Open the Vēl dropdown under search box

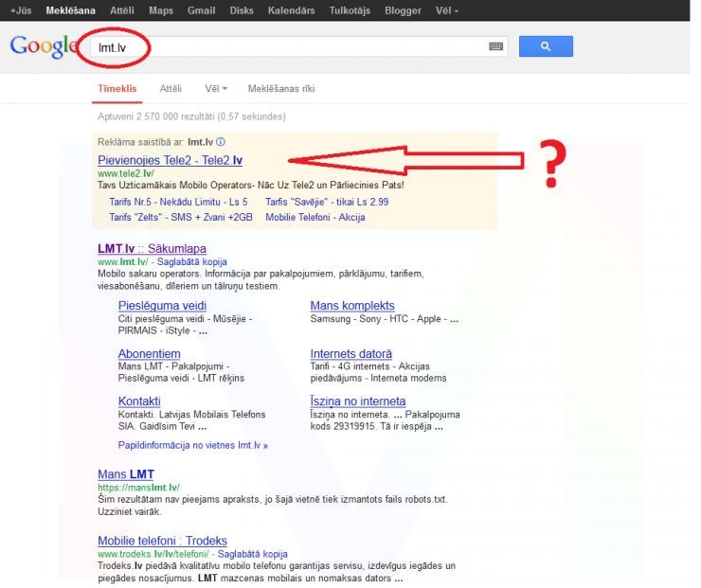tap(216, 88)
